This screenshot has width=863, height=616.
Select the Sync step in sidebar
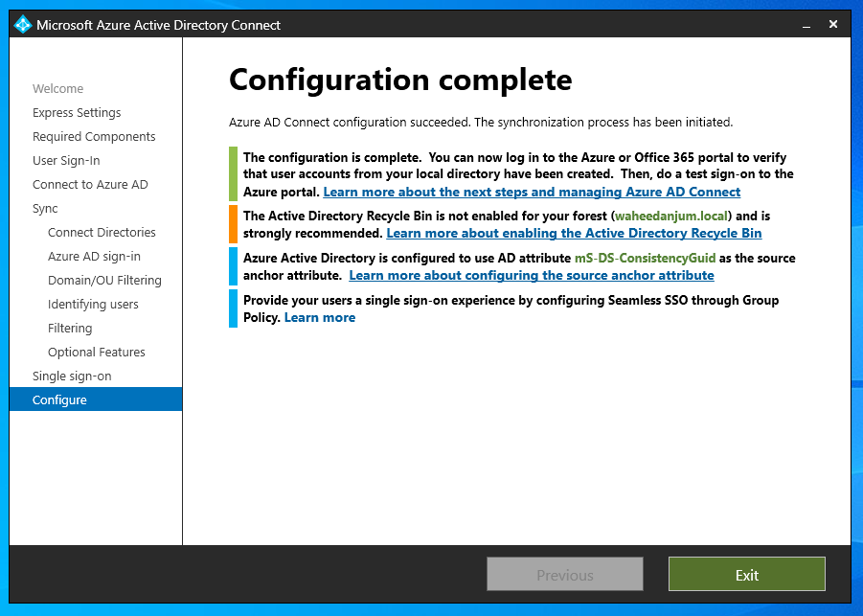[45, 209]
